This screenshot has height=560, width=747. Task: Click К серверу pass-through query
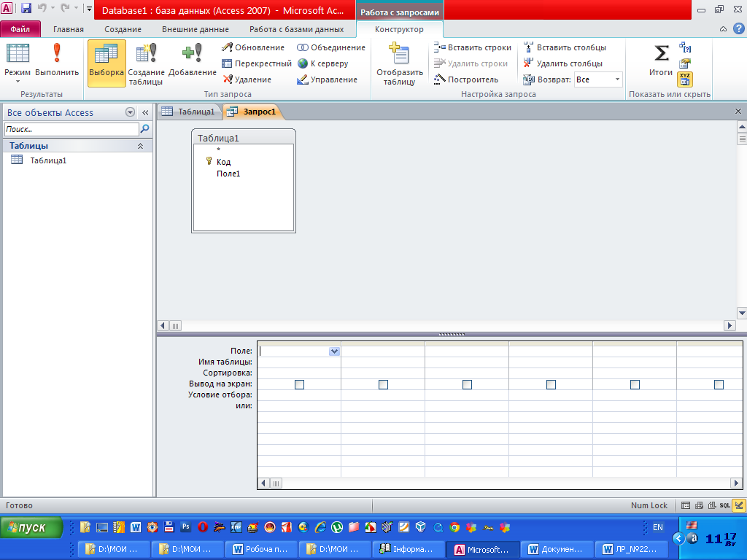point(322,63)
